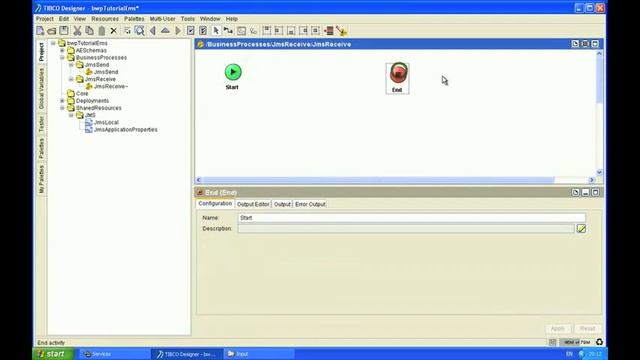
Task: Click the Reset button
Action: click(x=587, y=329)
